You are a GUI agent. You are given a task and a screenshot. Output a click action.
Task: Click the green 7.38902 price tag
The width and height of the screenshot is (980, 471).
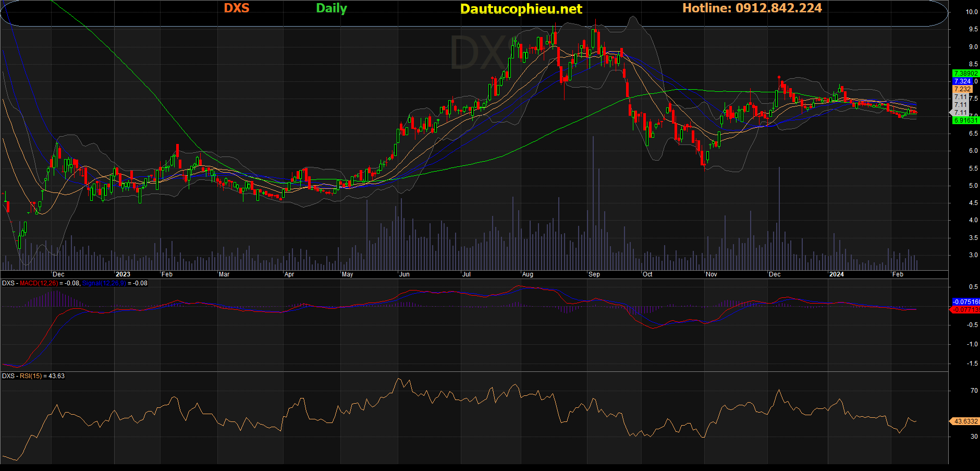965,74
